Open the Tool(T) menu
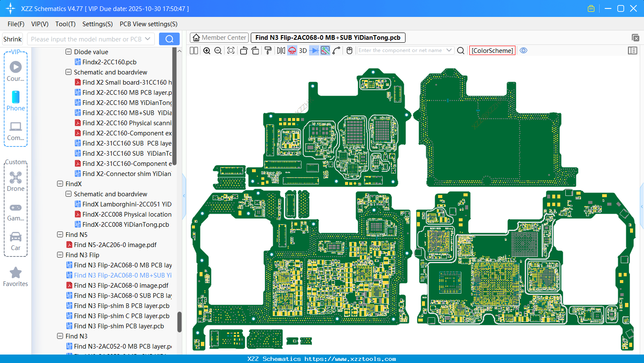Viewport: 644px width, 363px height. point(65,24)
